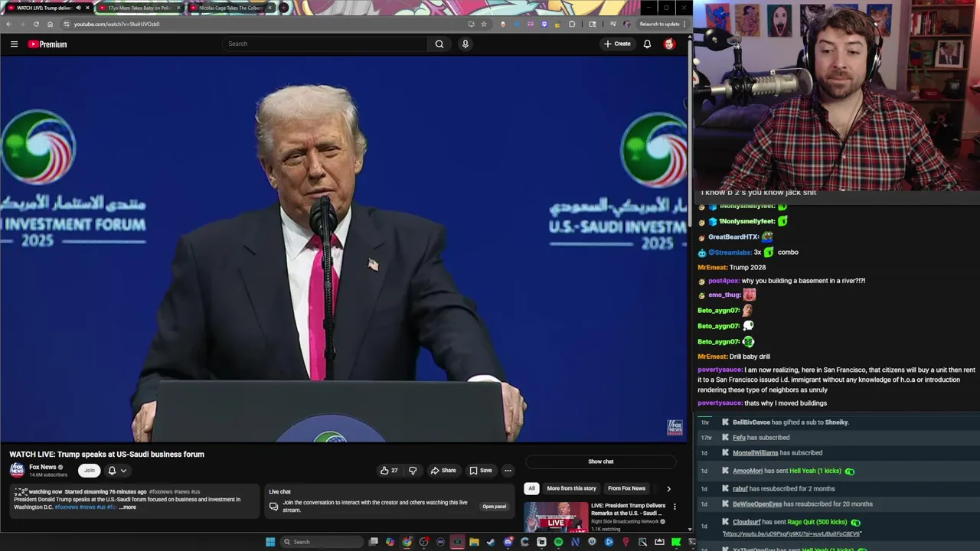Share the video
980x551 pixels.
click(443, 471)
